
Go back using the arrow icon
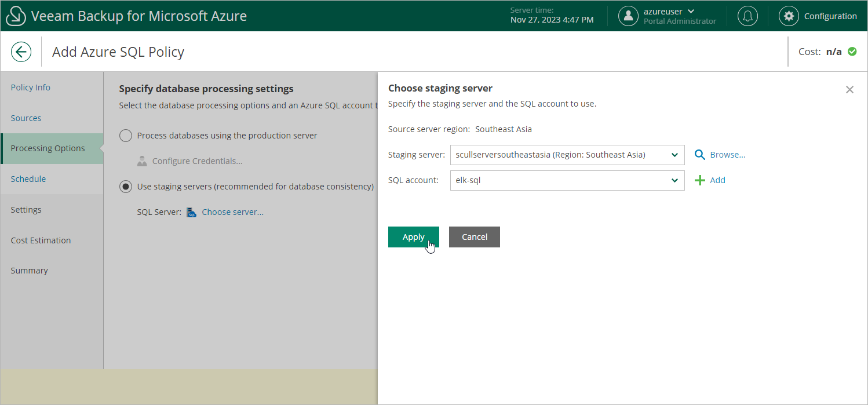click(x=21, y=52)
